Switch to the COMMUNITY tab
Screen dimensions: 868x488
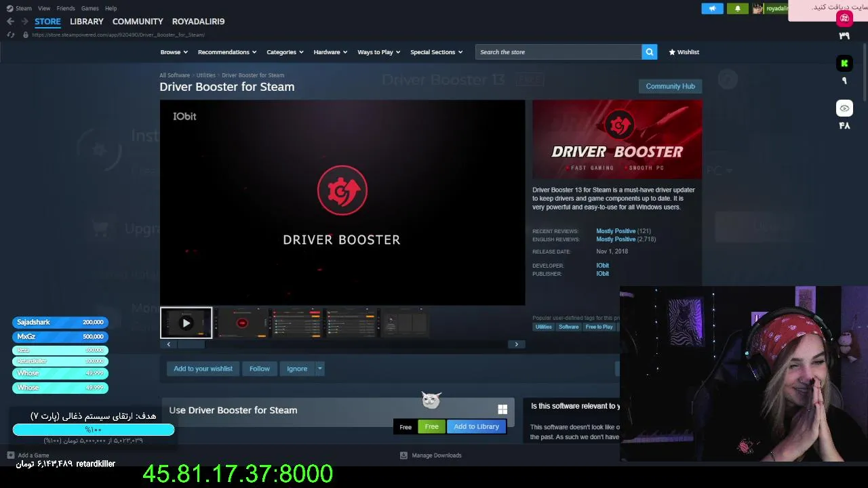click(x=138, y=22)
